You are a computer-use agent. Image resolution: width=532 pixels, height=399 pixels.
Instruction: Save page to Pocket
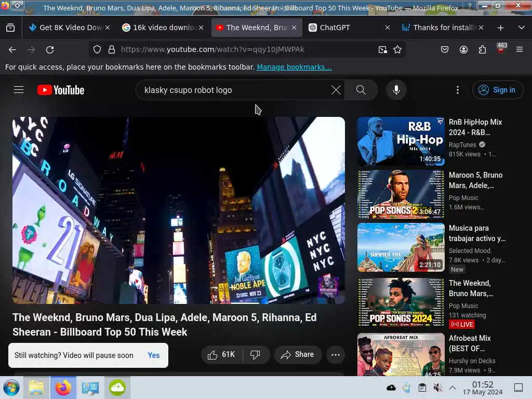click(445, 50)
